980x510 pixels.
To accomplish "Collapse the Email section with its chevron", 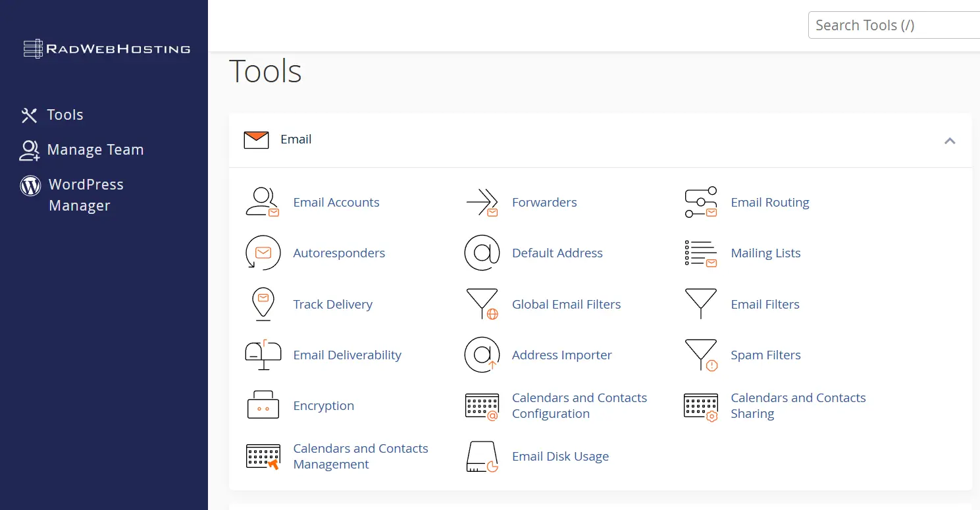I will (950, 140).
